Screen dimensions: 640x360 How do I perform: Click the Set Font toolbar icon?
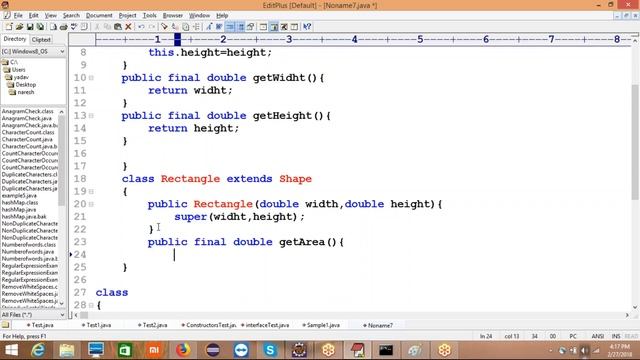pyautogui.click(x=209, y=27)
